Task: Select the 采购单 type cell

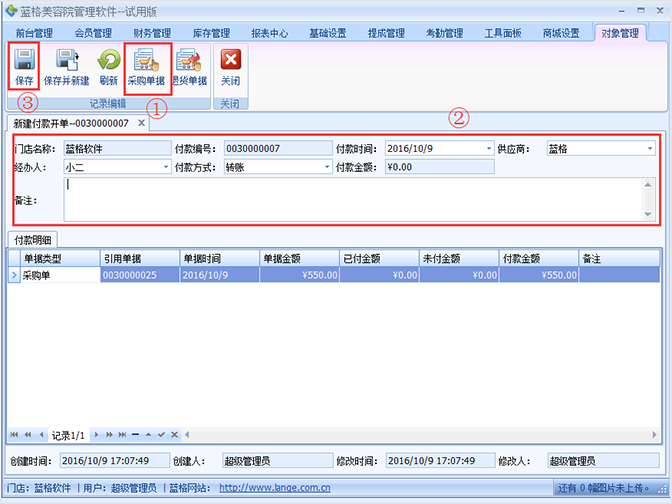Action: coord(60,275)
